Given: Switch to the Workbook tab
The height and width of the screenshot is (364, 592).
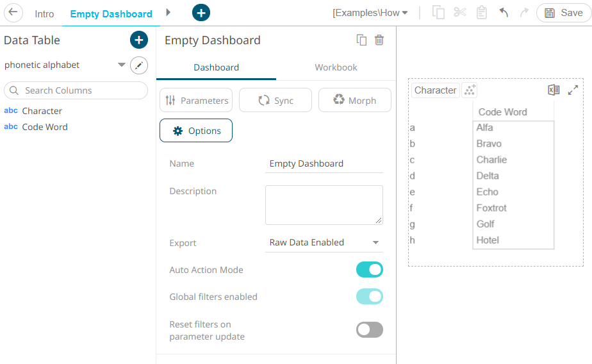Looking at the screenshot, I should pyautogui.click(x=336, y=67).
